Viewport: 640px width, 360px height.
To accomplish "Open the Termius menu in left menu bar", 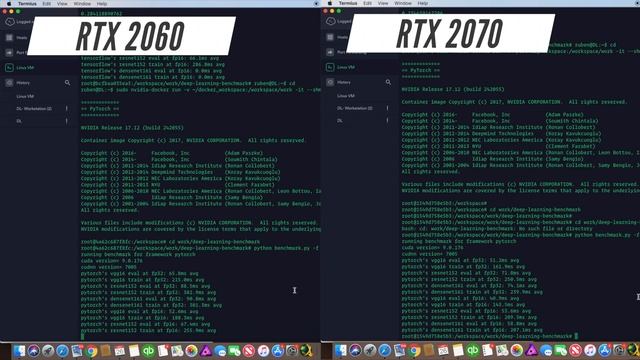I will coord(27,4).
